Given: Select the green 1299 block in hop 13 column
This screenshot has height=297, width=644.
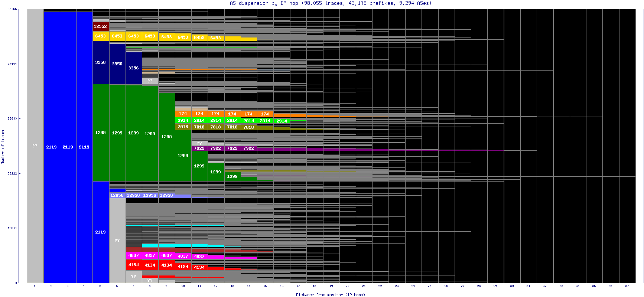Looking at the screenshot, I should point(232,176).
